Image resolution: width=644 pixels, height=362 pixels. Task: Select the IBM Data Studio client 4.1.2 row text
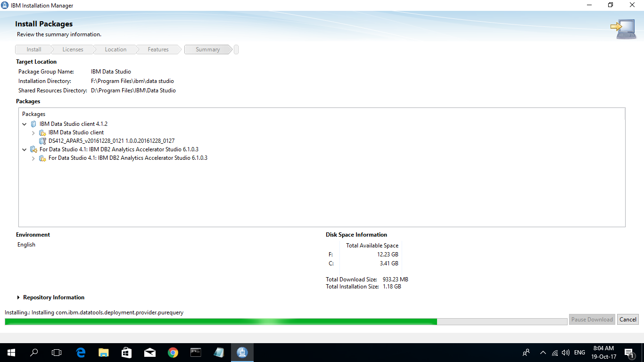point(74,124)
